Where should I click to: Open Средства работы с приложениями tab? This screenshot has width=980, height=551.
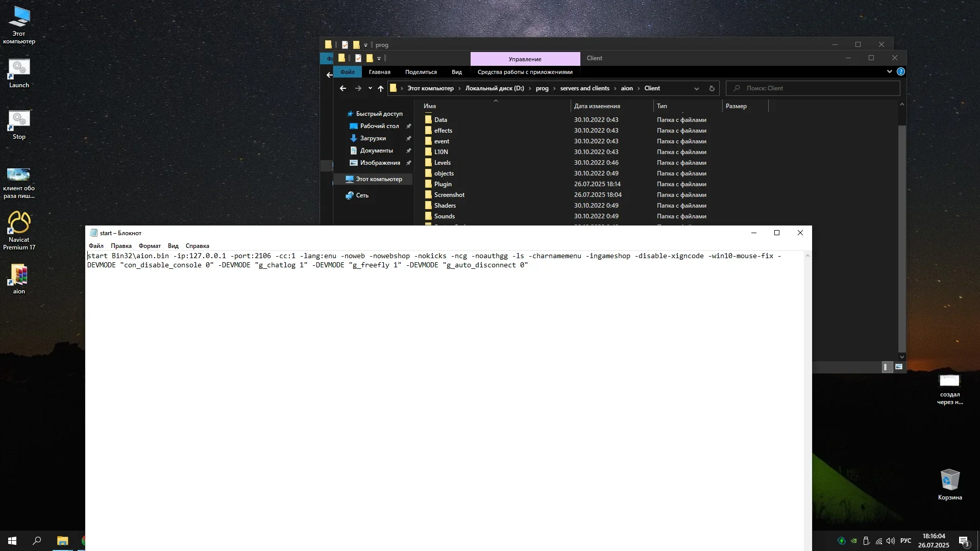pyautogui.click(x=525, y=72)
